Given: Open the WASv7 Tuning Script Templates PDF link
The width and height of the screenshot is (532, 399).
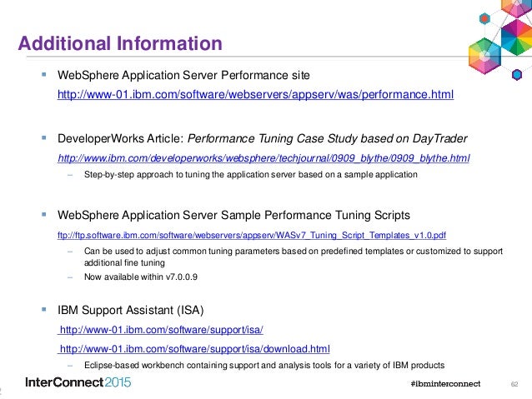Looking at the screenshot, I should click(x=252, y=235).
